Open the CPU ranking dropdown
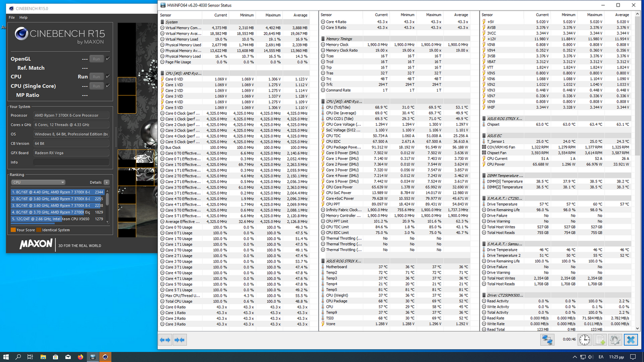The width and height of the screenshot is (644, 362). point(38,182)
